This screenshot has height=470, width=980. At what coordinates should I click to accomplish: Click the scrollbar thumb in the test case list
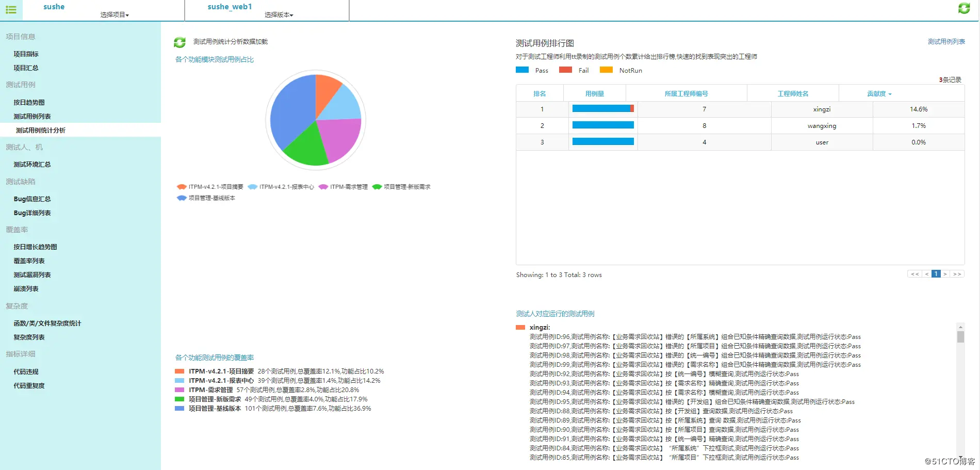(960, 337)
